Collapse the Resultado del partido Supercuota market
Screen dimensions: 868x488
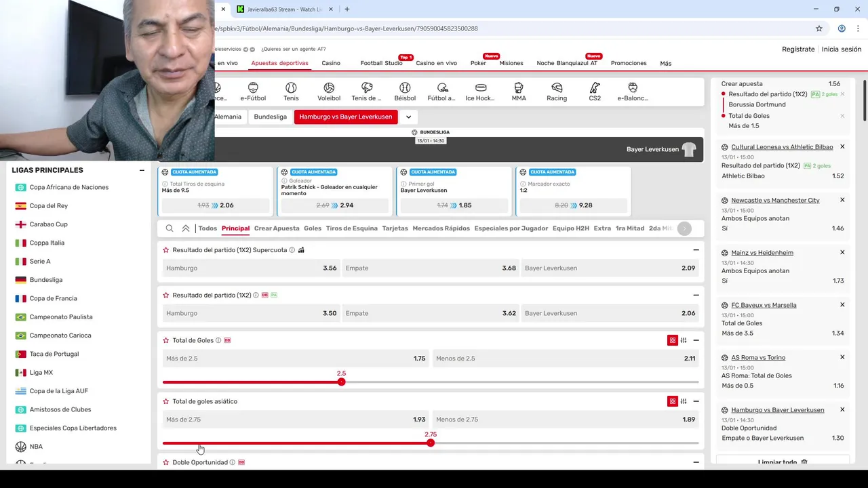[696, 250]
